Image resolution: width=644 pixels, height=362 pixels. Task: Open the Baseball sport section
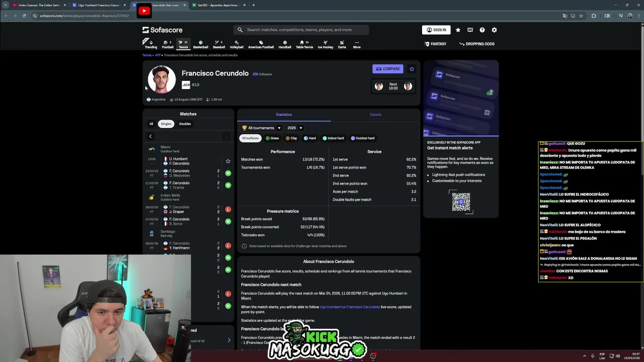tap(219, 44)
